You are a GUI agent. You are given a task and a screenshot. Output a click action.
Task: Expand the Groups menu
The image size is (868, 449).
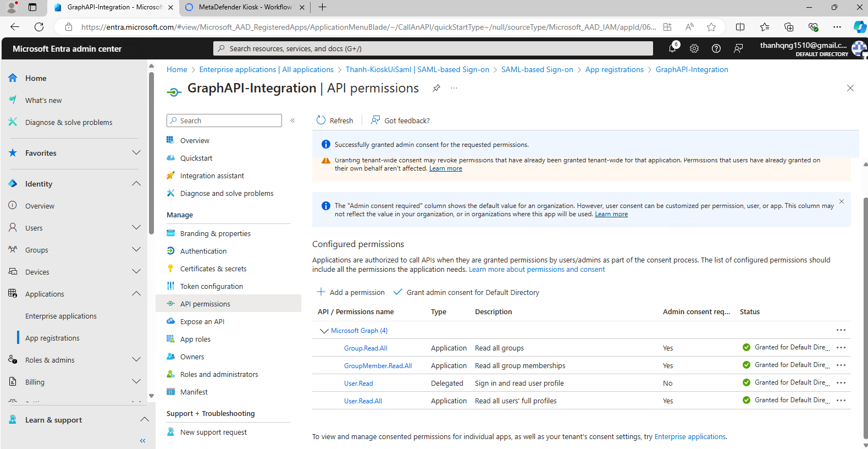pos(136,249)
